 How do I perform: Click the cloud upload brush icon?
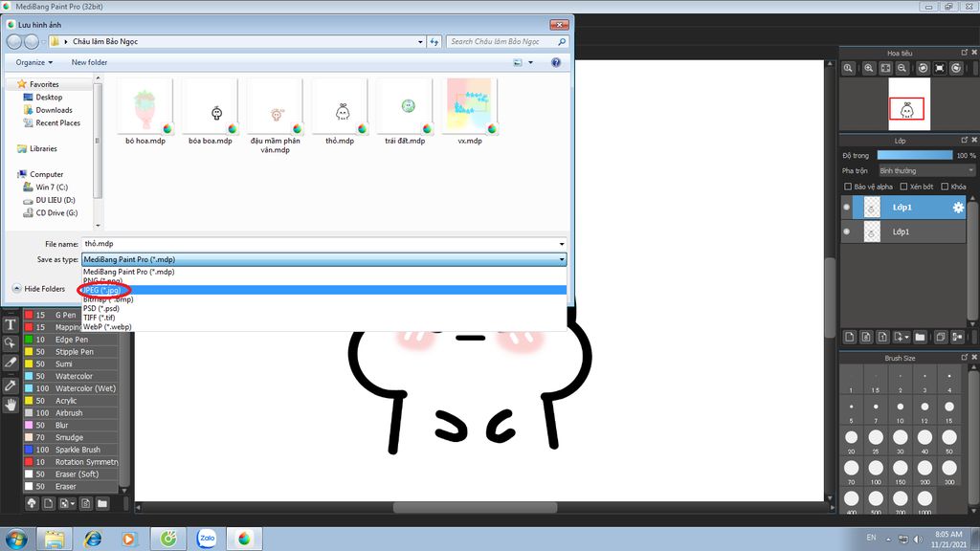(32, 503)
